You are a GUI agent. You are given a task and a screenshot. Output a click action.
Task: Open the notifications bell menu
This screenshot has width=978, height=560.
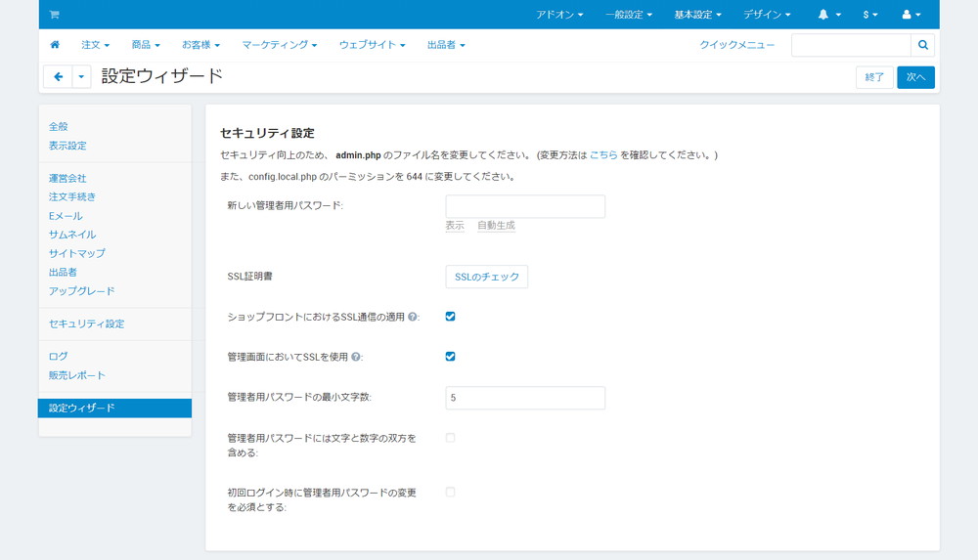pos(829,15)
